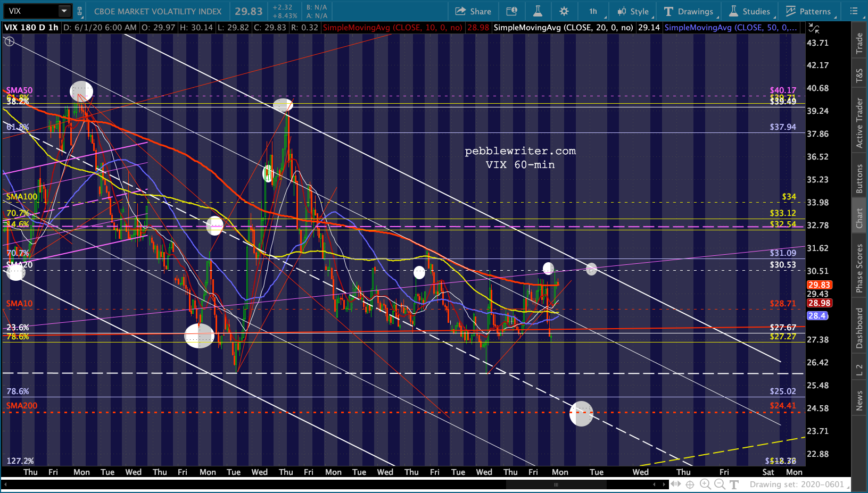Click the red 29.83 price bubble on axis
Viewport: 868px width, 493px height.
coord(819,285)
